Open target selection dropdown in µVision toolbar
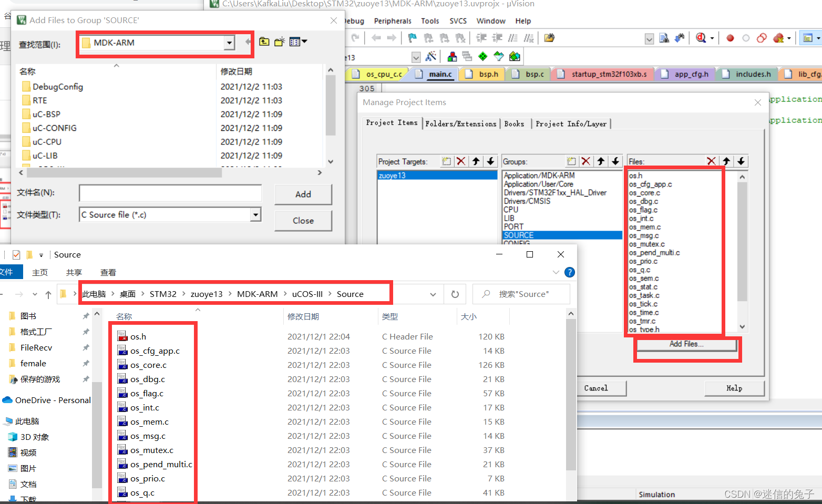 click(x=416, y=57)
